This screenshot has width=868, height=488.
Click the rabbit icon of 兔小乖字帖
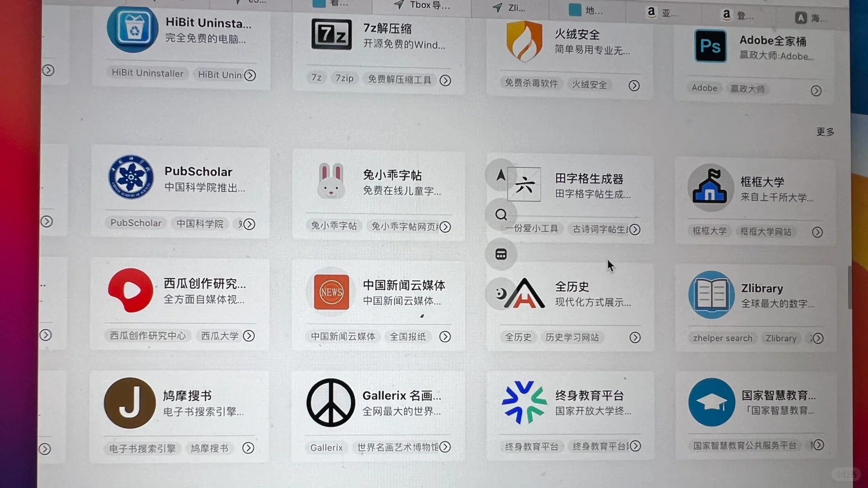[x=331, y=182]
